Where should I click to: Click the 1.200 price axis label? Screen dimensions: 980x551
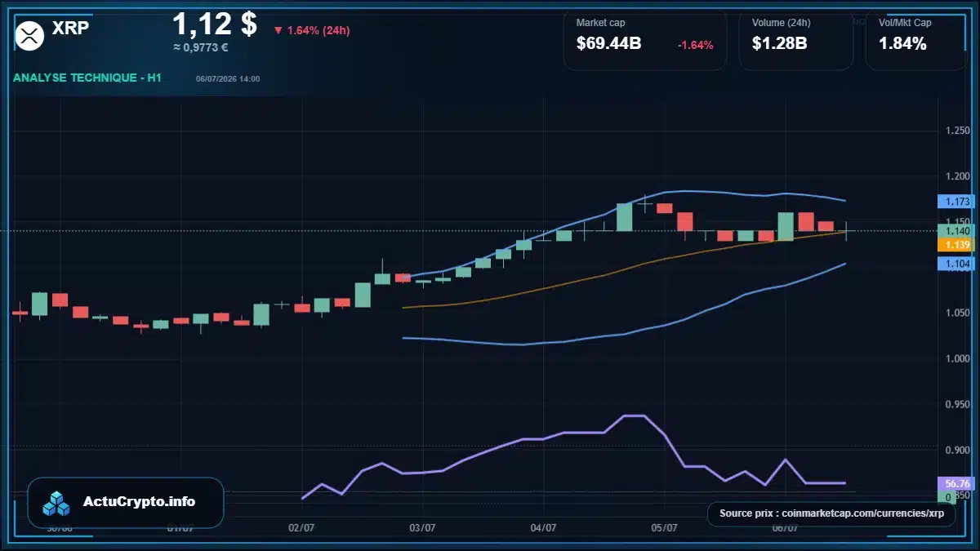click(x=956, y=176)
